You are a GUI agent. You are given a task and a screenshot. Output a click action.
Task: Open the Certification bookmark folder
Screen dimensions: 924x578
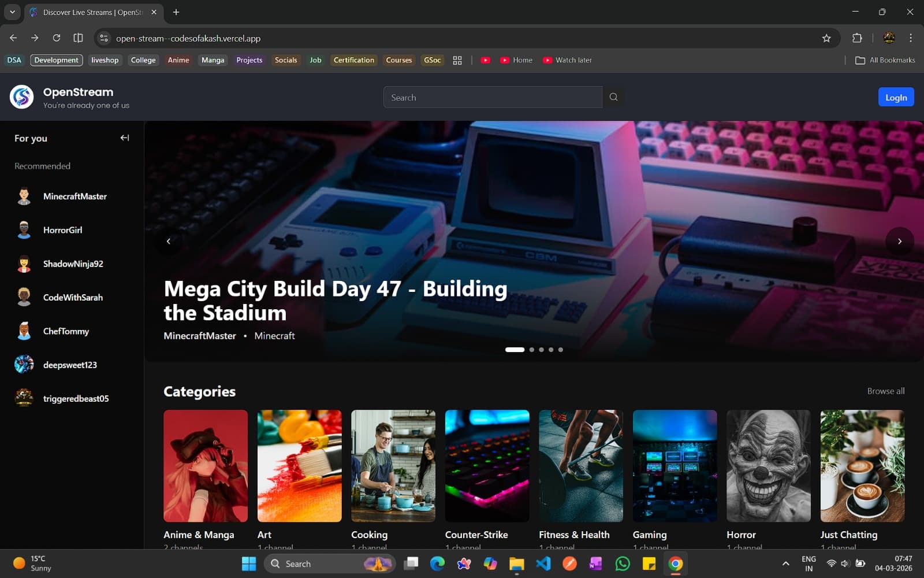coord(354,60)
